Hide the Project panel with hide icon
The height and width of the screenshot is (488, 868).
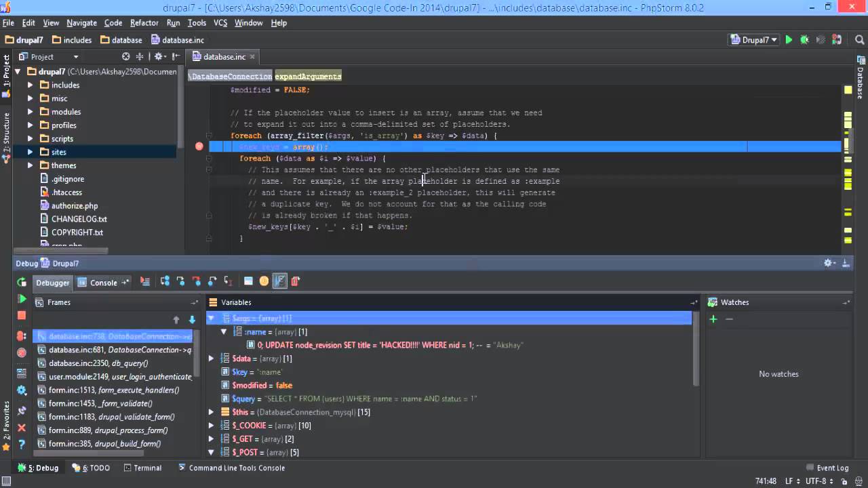click(x=176, y=57)
